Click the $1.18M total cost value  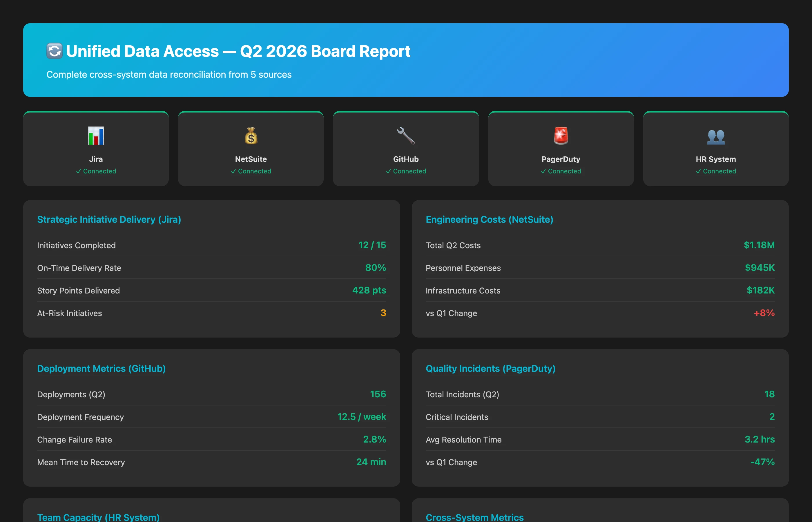coord(759,245)
